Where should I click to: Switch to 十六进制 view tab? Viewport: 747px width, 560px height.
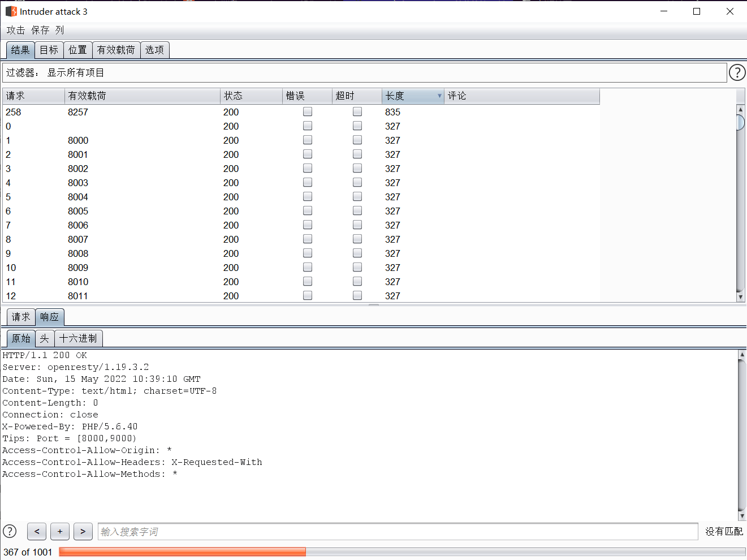pos(78,338)
